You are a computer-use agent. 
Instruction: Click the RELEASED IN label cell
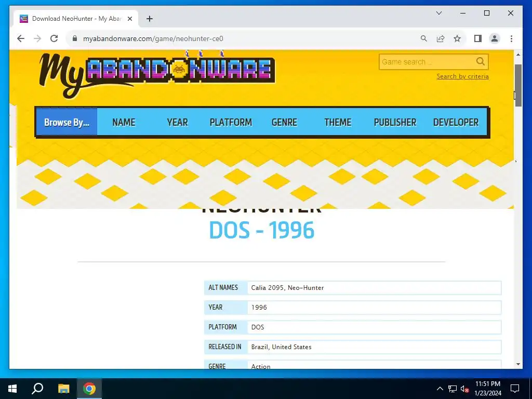(226, 347)
